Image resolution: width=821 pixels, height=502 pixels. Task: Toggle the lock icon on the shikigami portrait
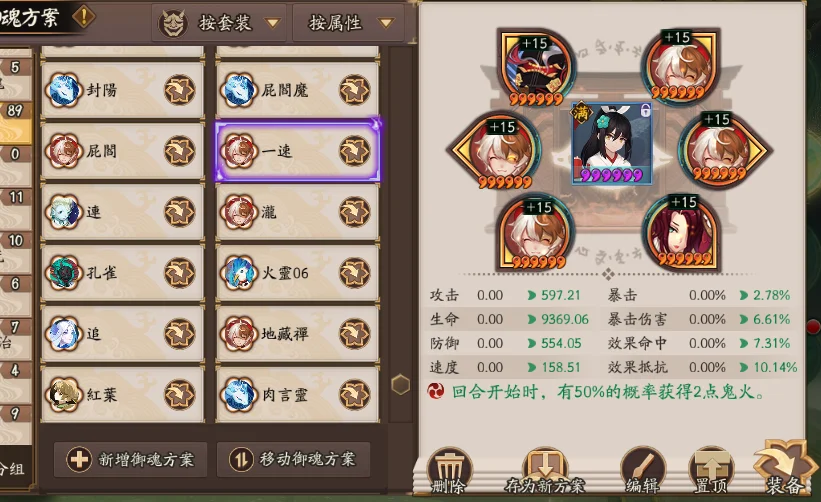pos(645,110)
